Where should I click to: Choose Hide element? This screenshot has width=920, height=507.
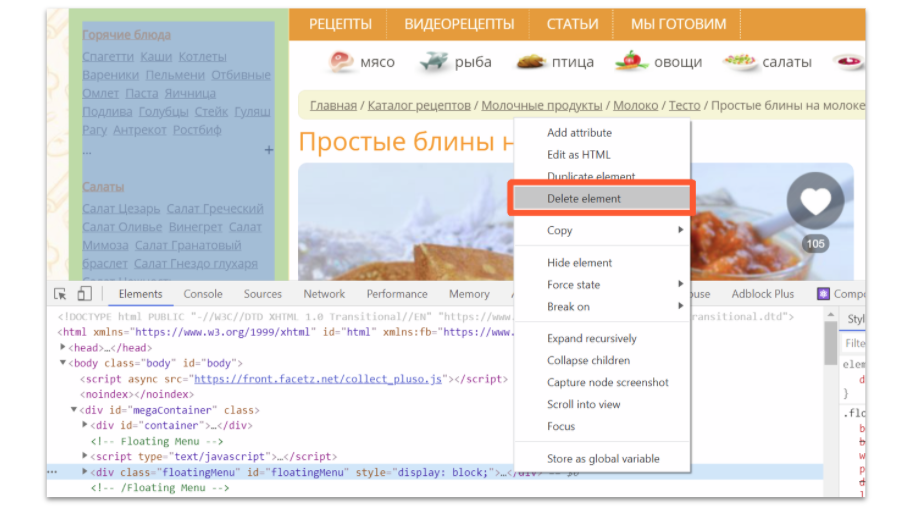[x=602, y=262]
